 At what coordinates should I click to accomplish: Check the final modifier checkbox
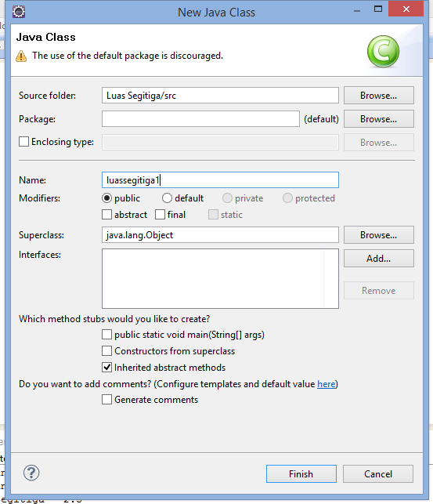coord(160,215)
